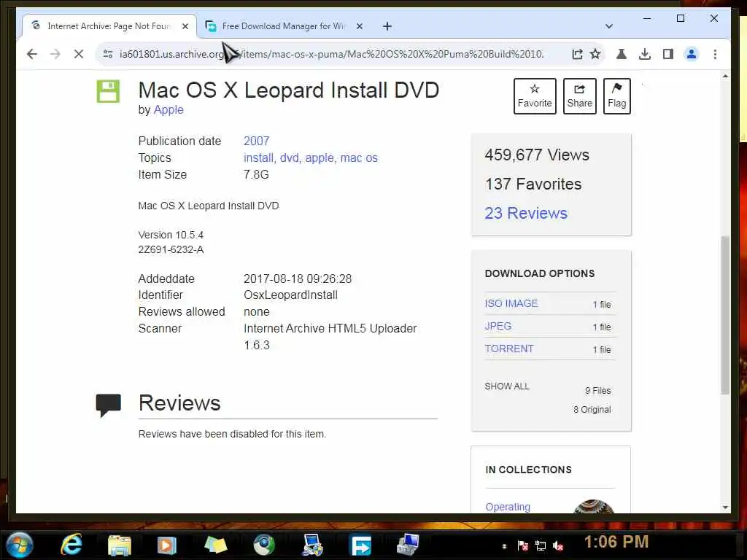Close the Free Download Manager tab

pos(360,26)
